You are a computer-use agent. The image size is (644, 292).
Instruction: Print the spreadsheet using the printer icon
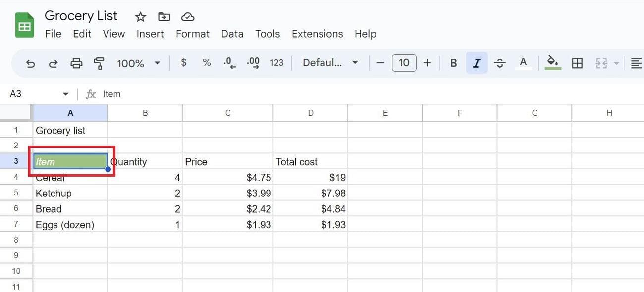[76, 63]
